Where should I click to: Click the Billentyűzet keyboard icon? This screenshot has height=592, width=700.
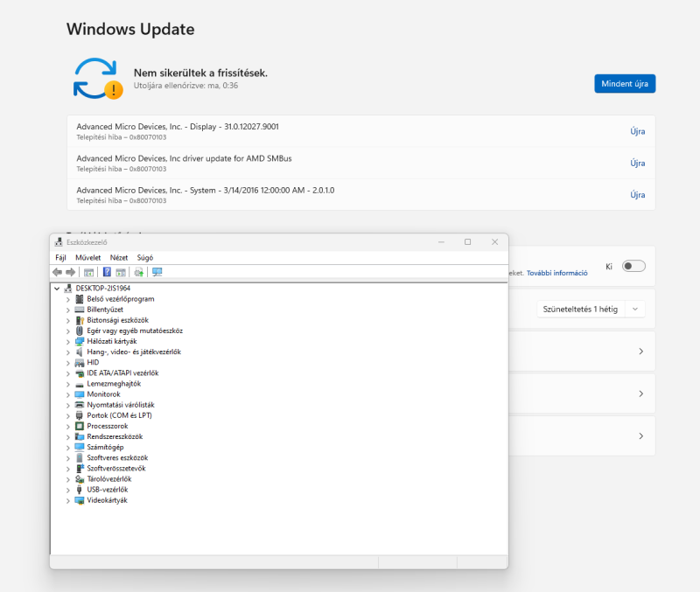pos(80,310)
